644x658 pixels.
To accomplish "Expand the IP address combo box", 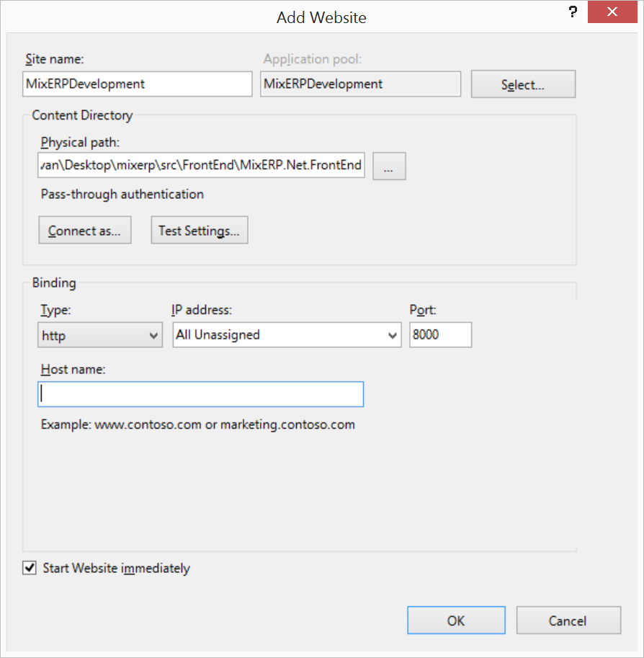I will point(287,335).
